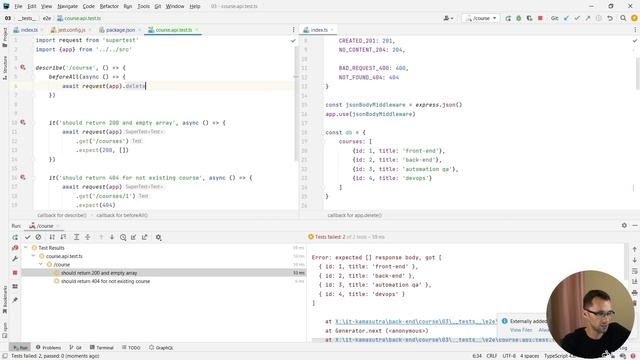Collapse the /course suite node
The image size is (640, 360).
41,264
